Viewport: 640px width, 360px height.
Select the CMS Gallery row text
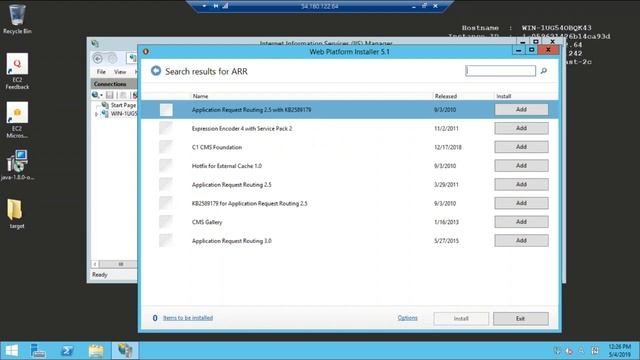[207, 222]
